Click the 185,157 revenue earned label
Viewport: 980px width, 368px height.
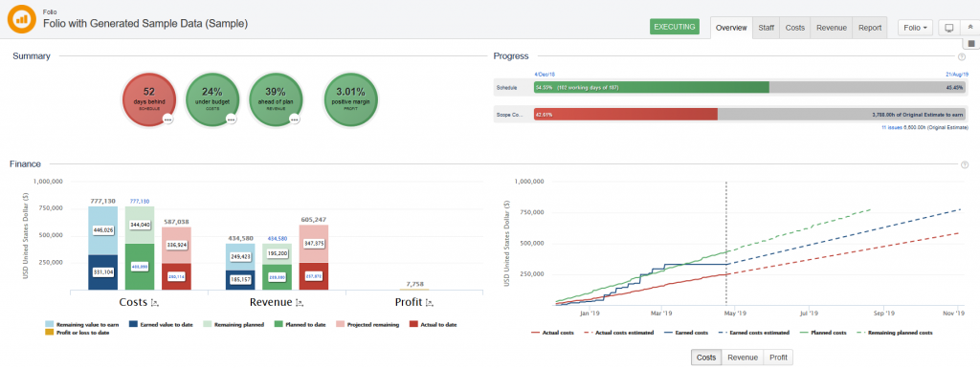point(240,279)
